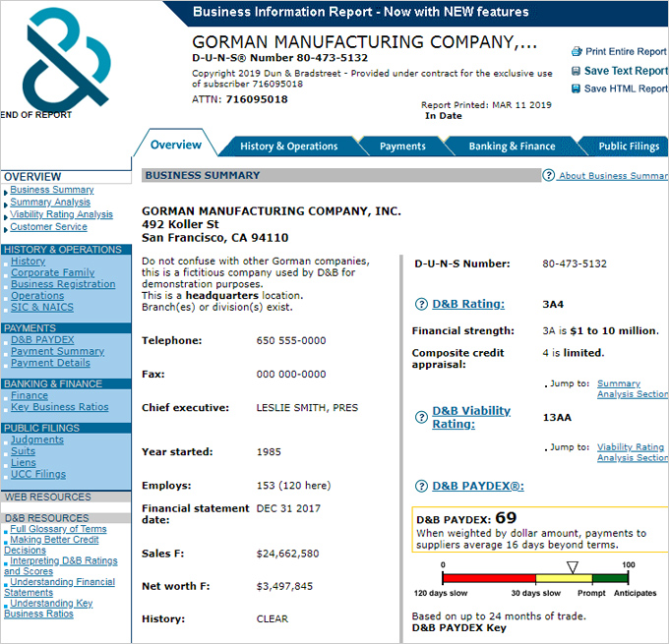Click the D&B RESOURCES sidebar header
The height and width of the screenshot is (644, 669).
[x=66, y=518]
